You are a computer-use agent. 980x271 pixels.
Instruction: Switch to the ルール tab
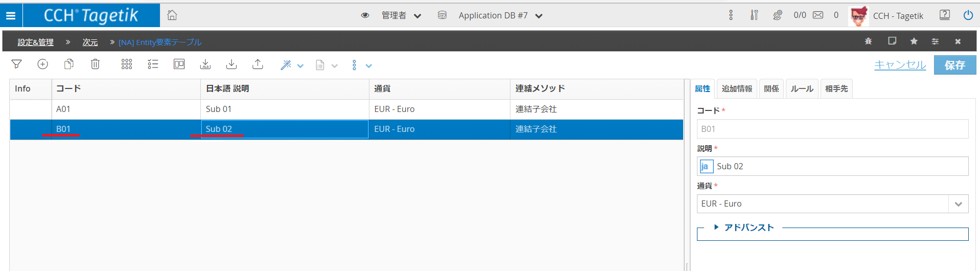(x=802, y=89)
